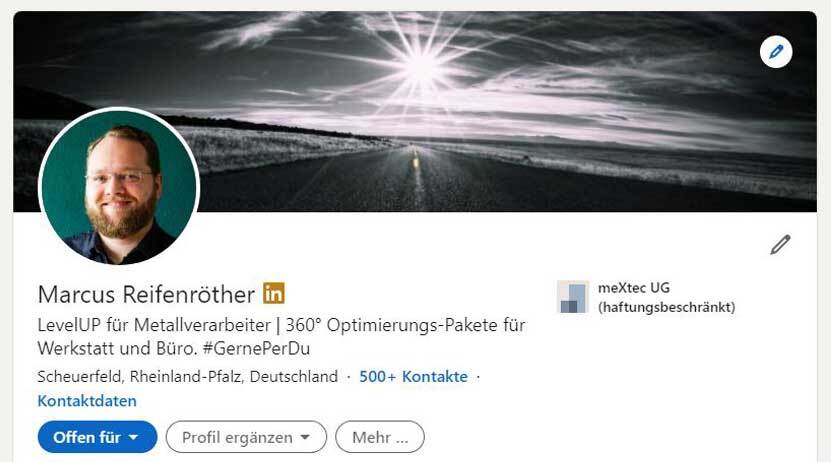
Task: View Marcus Reifenröther's profile picture
Action: click(x=119, y=186)
